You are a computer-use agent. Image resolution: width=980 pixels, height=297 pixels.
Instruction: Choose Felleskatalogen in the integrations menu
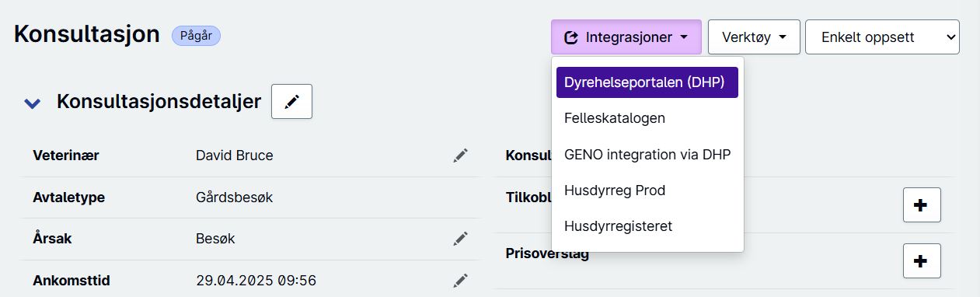click(x=615, y=118)
